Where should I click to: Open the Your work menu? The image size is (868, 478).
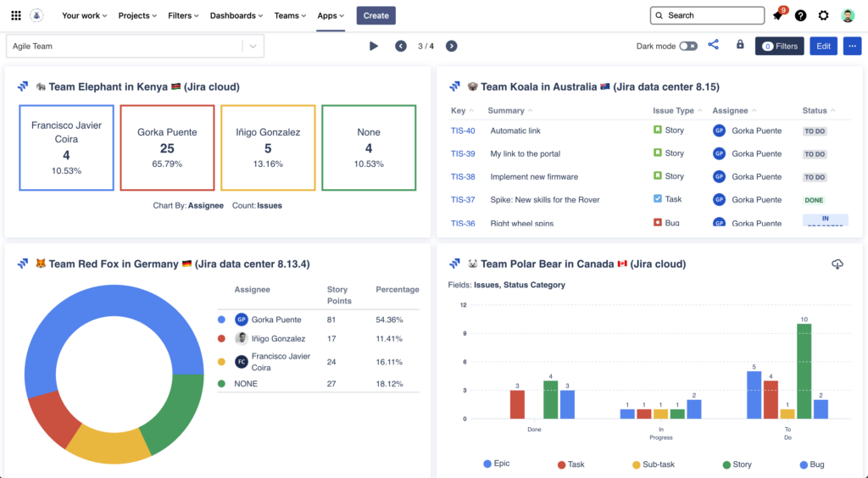tap(84, 15)
